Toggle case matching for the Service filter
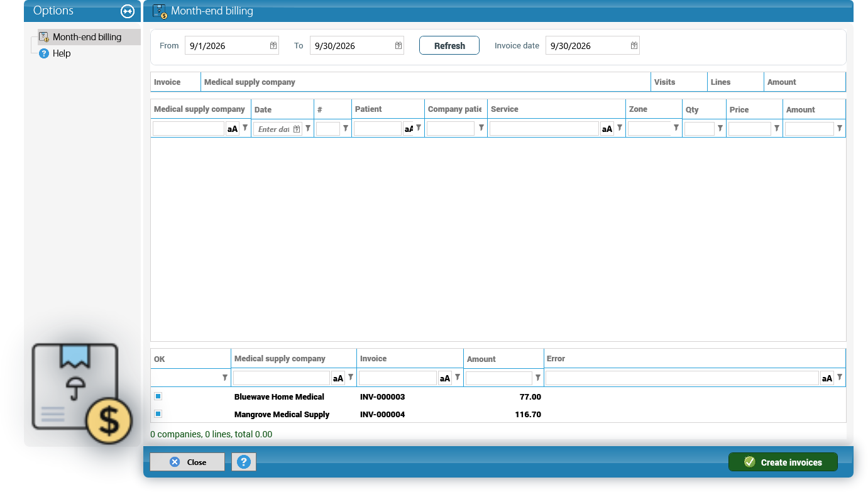The image size is (868, 492). (x=607, y=129)
